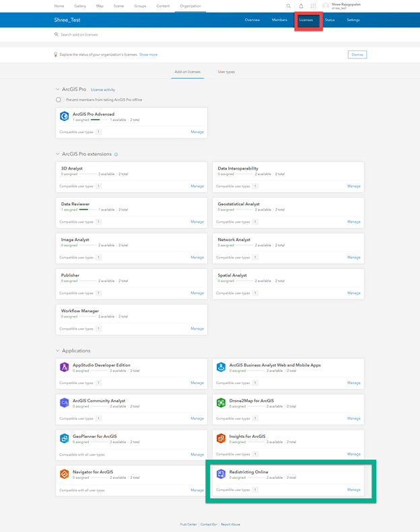Manage Insights for ArcGIS licenses
This screenshot has width=420, height=532.
click(354, 454)
